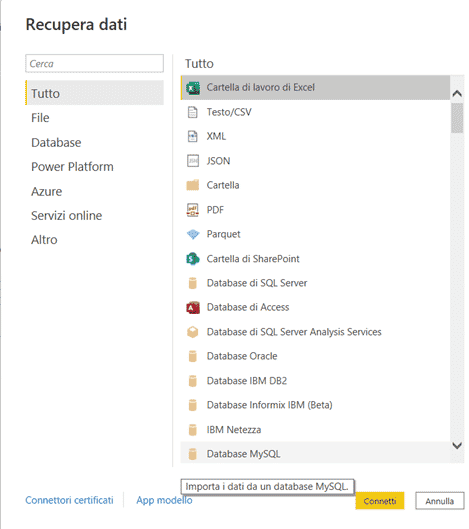Click the Oracle database cylinder icon
Screen dimensions: 469x529
pos(193,356)
